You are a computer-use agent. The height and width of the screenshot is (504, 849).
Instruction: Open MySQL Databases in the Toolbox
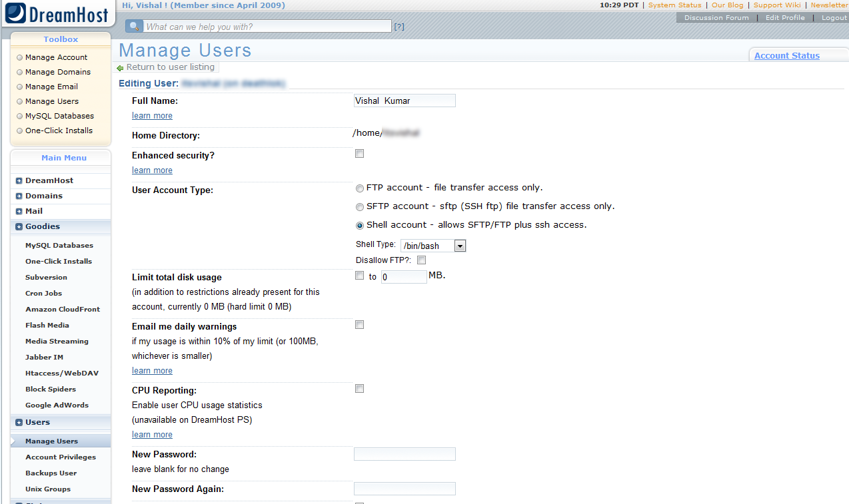click(59, 116)
